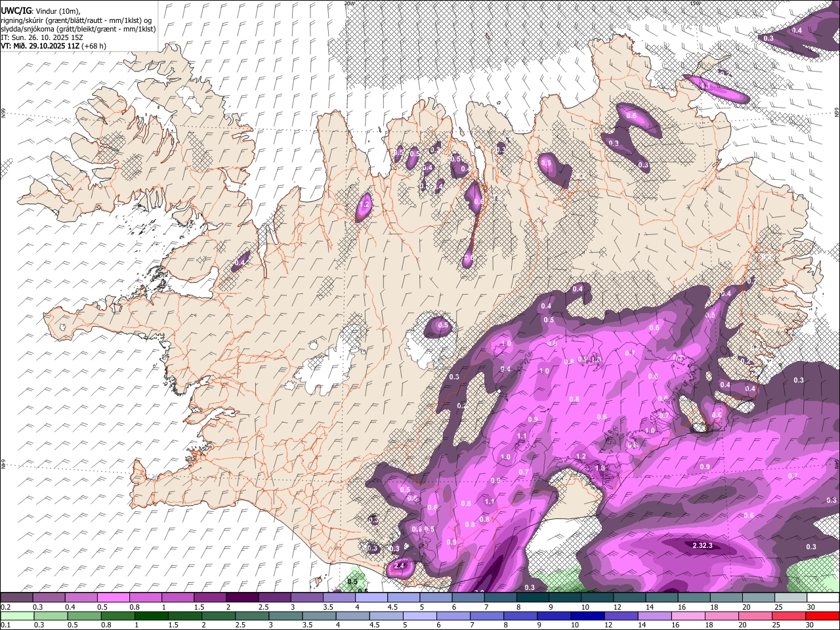Image resolution: width=840 pixels, height=630 pixels.
Task: Click the '0.1' legend tick label
Action: (x=5, y=625)
